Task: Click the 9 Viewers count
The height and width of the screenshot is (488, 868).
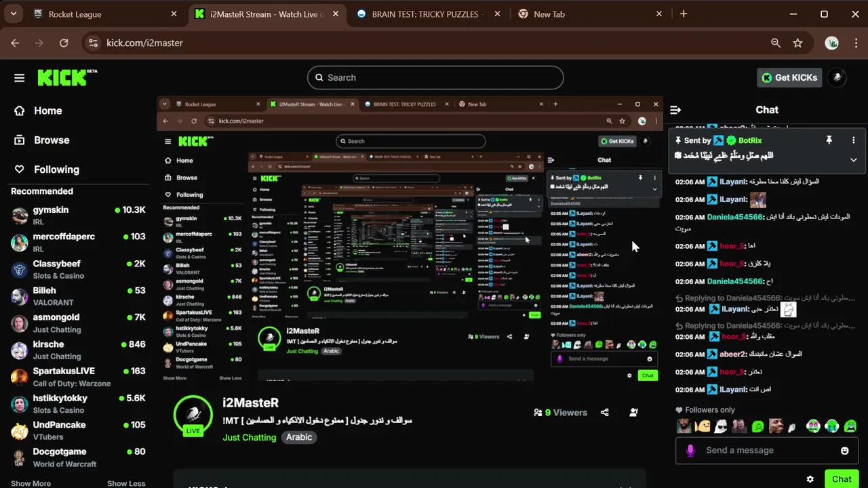Action: (x=560, y=412)
